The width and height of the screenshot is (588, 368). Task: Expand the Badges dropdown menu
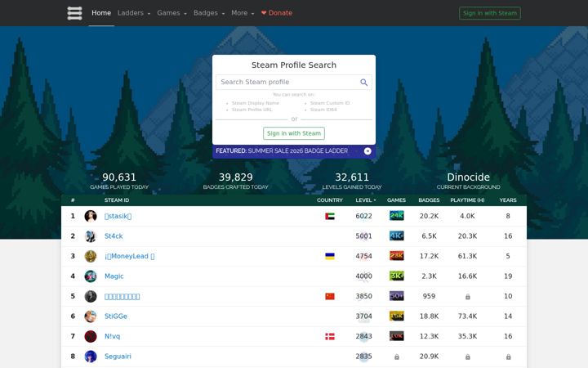209,13
